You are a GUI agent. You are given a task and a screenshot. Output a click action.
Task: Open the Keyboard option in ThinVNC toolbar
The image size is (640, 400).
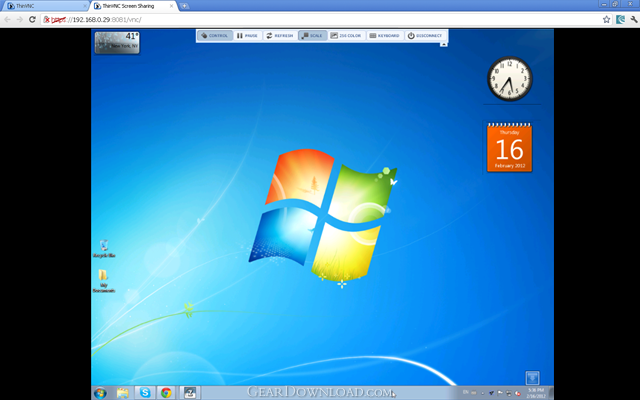384,36
